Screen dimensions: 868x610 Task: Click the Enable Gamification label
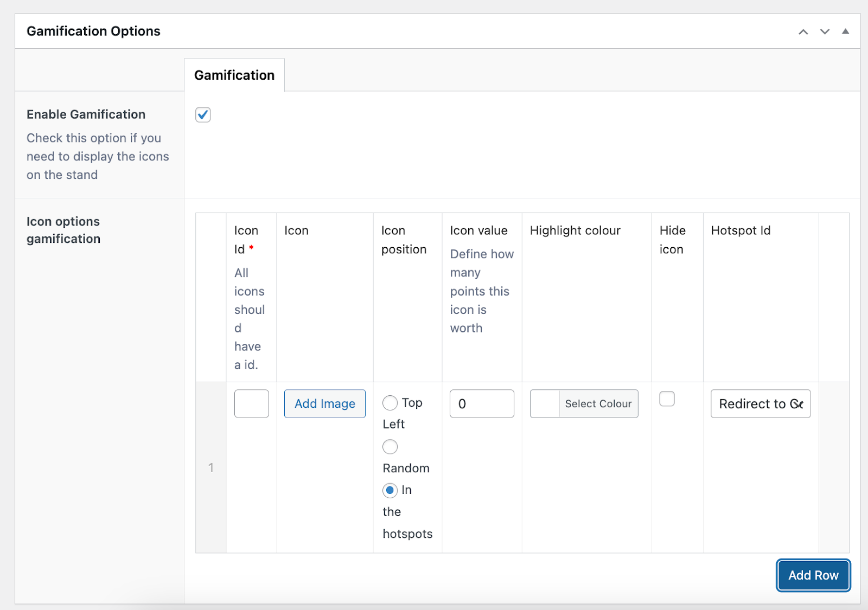[x=86, y=114]
